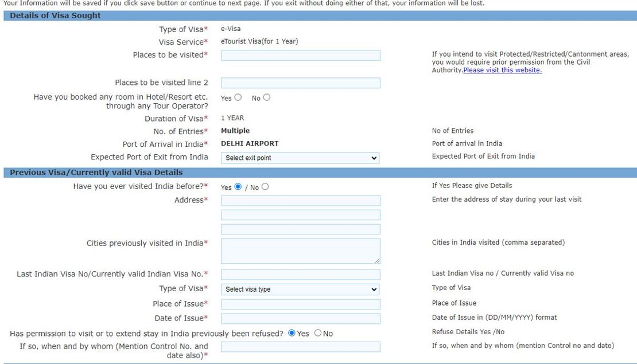Screen dimensions: 637x364
Task: Select Yes for hotel booked through Tour Operator
Action: pos(238,97)
